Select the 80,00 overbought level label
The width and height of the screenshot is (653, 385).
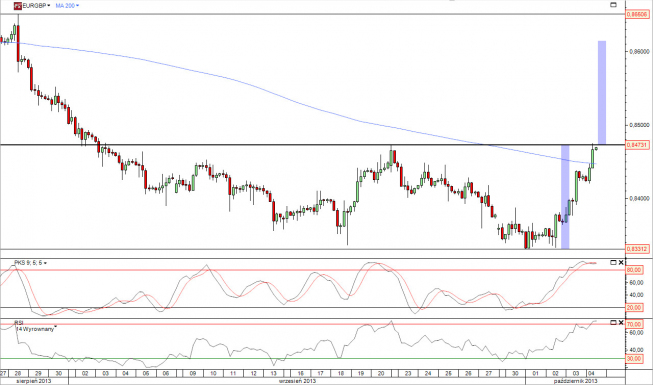634,270
